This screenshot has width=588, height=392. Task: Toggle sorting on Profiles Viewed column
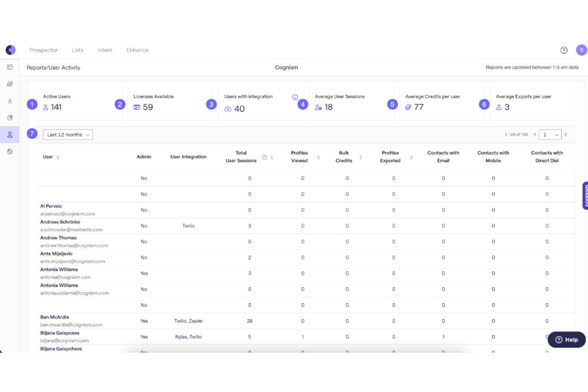pos(318,157)
